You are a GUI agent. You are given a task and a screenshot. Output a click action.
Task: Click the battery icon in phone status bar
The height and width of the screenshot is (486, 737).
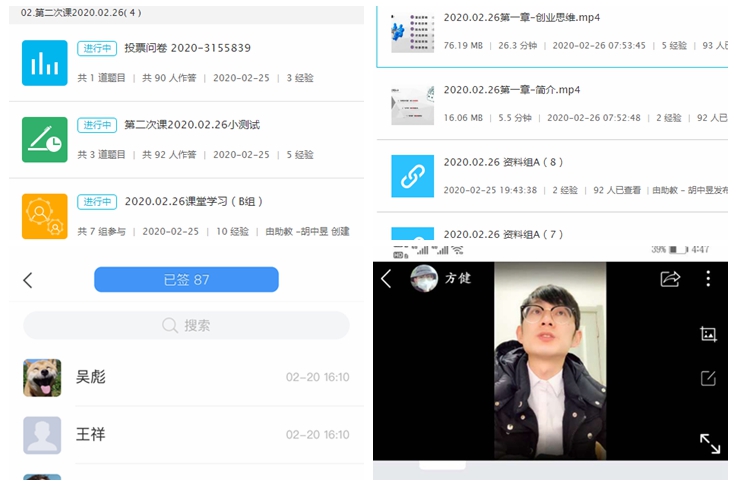677,250
